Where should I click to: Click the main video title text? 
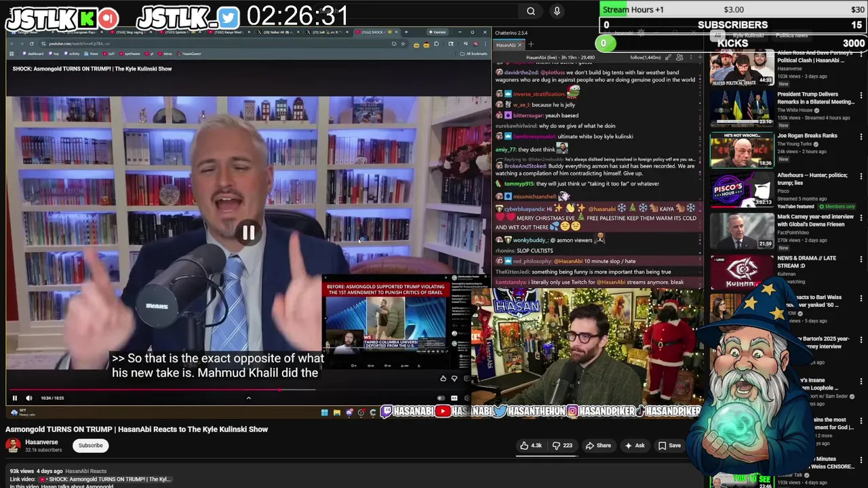point(136,429)
